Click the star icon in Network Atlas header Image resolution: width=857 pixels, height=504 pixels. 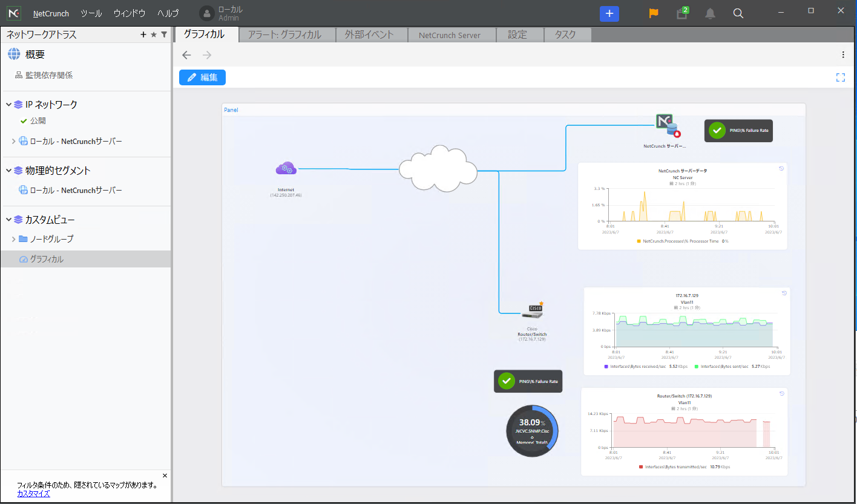click(x=154, y=34)
